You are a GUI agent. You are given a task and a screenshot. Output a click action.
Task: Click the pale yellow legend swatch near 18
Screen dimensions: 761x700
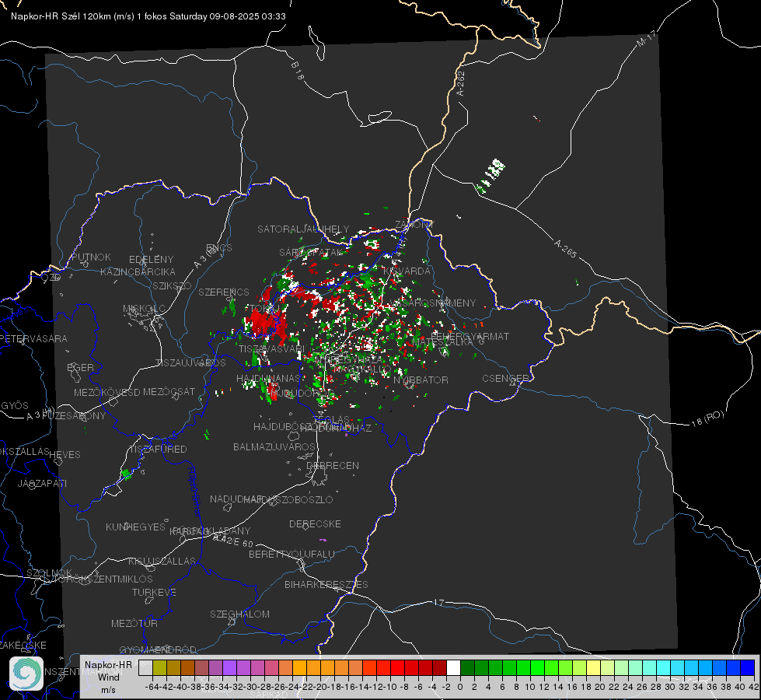(x=594, y=668)
